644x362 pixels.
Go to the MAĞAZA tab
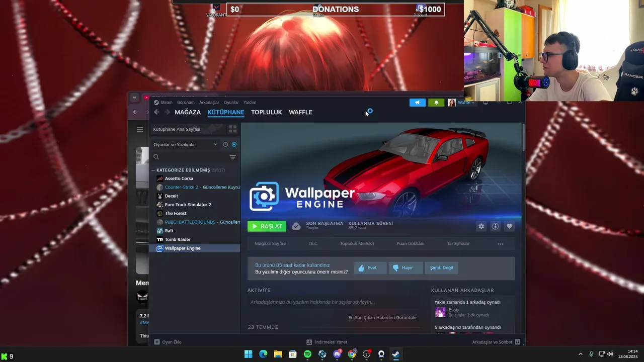188,112
